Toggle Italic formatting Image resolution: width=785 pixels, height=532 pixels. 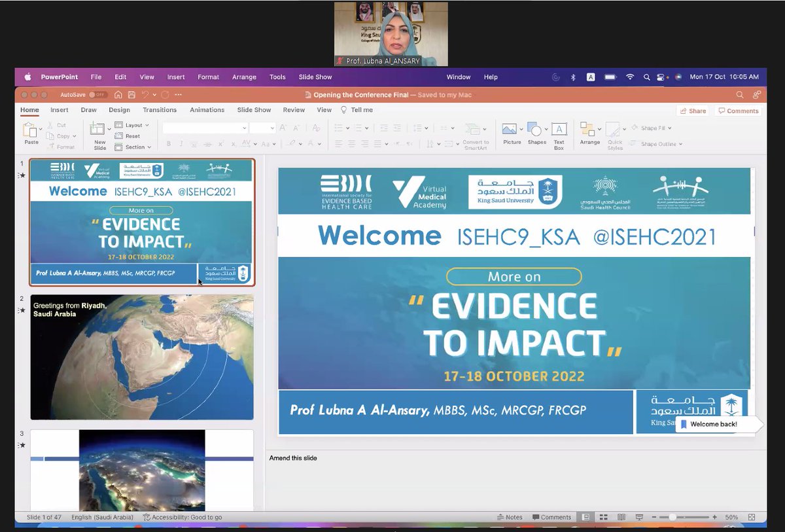coord(181,143)
